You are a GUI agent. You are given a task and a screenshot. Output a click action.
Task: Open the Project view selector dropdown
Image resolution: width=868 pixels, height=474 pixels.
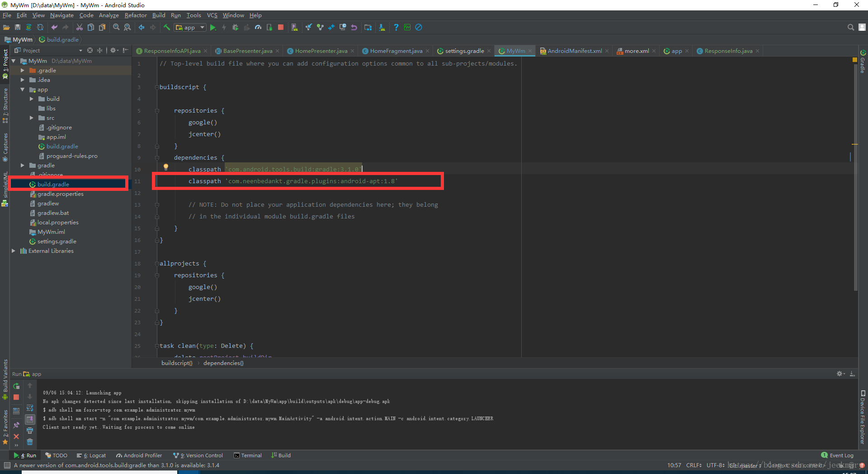click(x=48, y=51)
